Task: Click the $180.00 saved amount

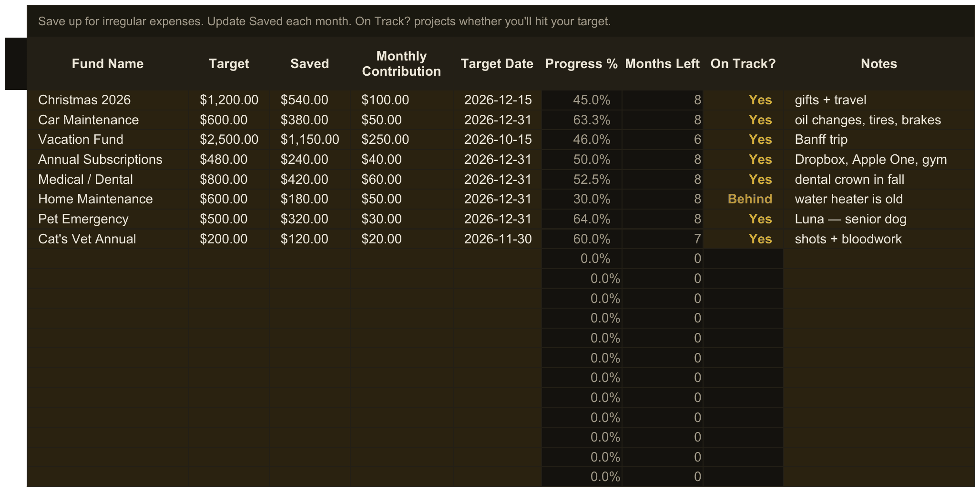Action: pyautogui.click(x=309, y=199)
